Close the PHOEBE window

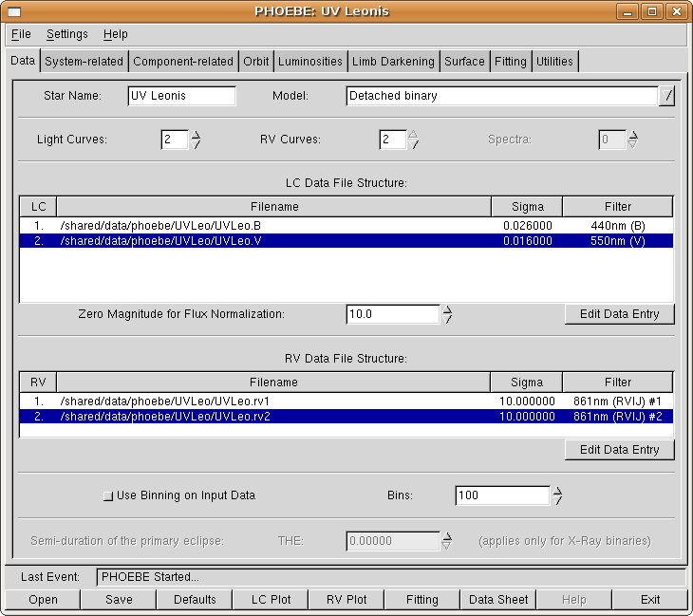pyautogui.click(x=677, y=11)
